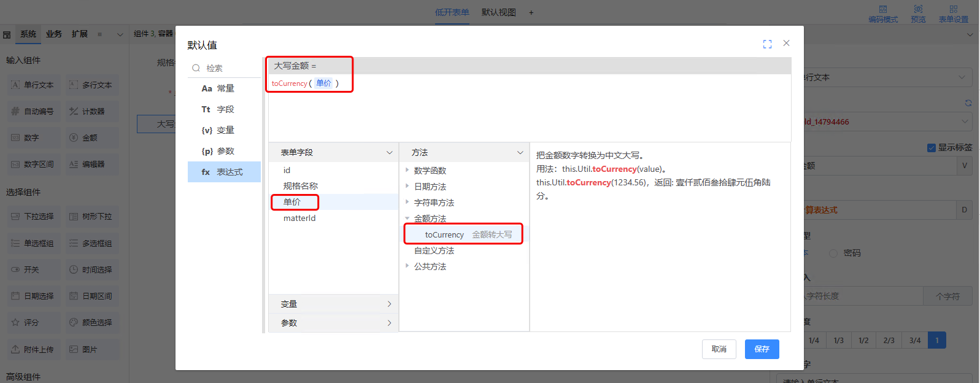Choose the 参数 parameter type
This screenshot has width=980, height=383.
pyautogui.click(x=225, y=151)
